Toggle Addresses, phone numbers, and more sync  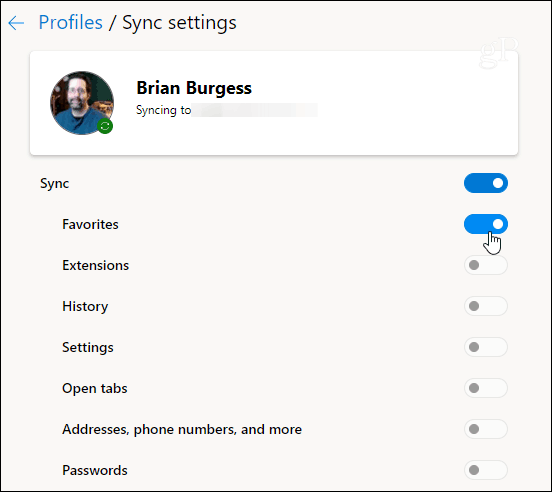point(486,429)
